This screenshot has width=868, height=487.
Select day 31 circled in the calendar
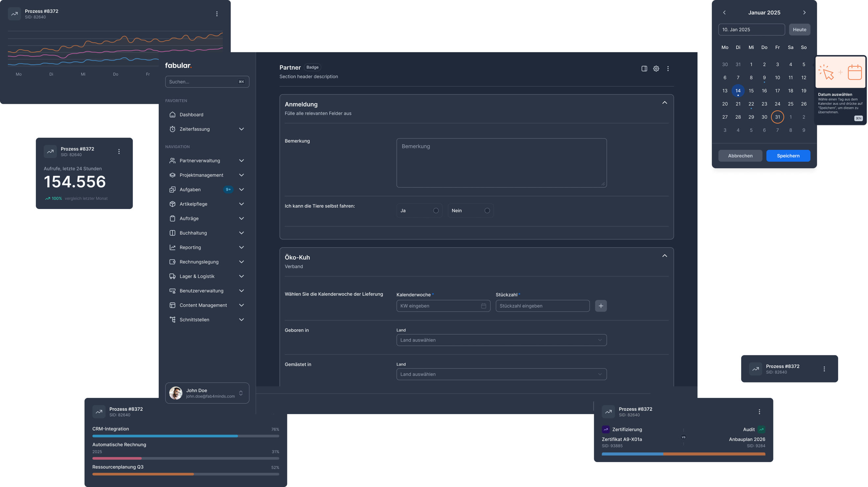tap(777, 117)
